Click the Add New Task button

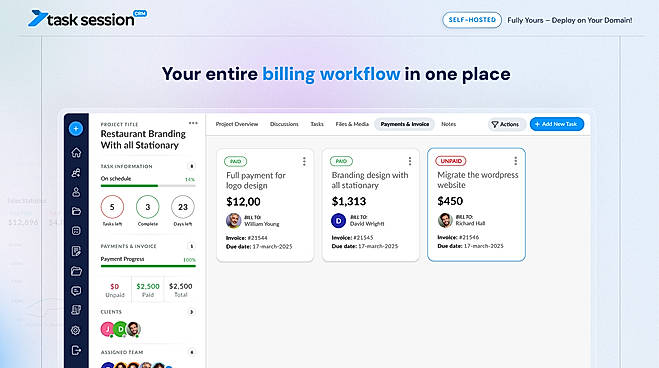click(556, 124)
